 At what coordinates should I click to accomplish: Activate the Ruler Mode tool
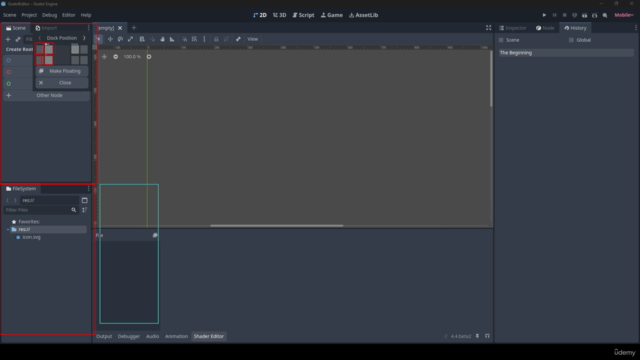tap(172, 39)
